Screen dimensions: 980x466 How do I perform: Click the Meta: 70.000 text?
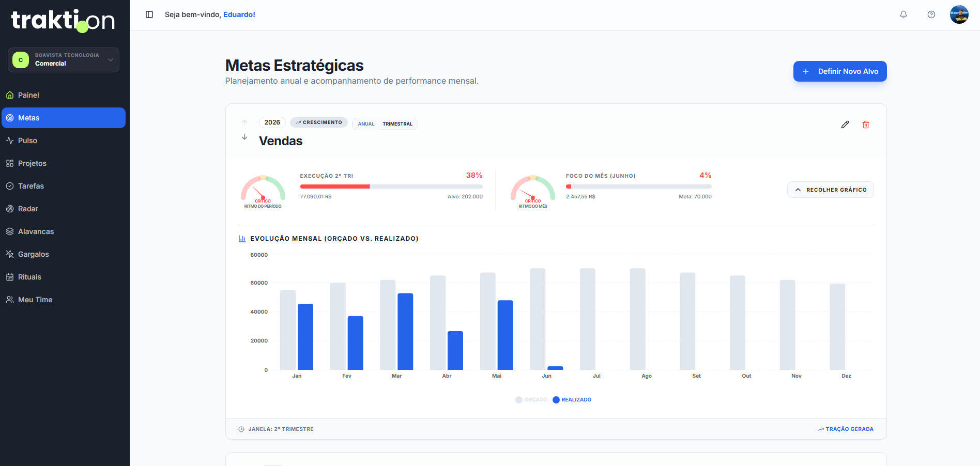[695, 197]
